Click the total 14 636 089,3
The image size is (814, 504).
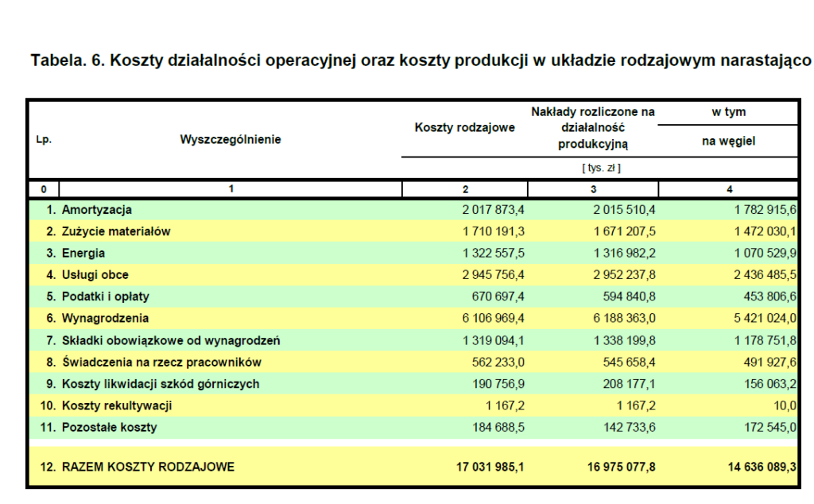pyautogui.click(x=762, y=467)
